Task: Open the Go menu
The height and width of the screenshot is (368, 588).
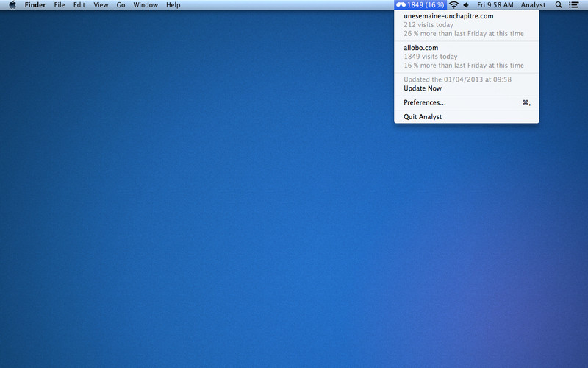Action: pos(121,5)
